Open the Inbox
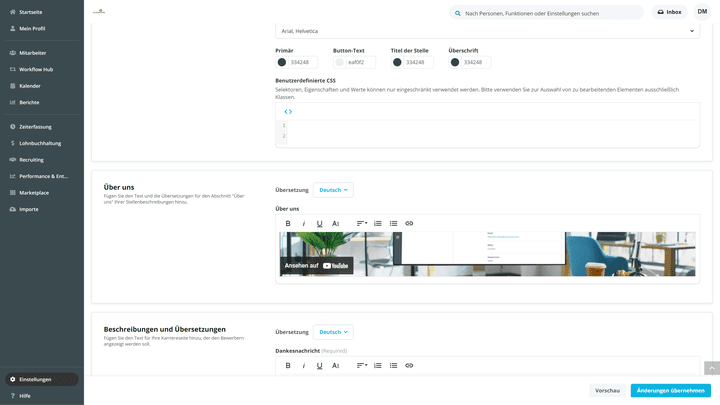720x405 pixels. point(669,12)
